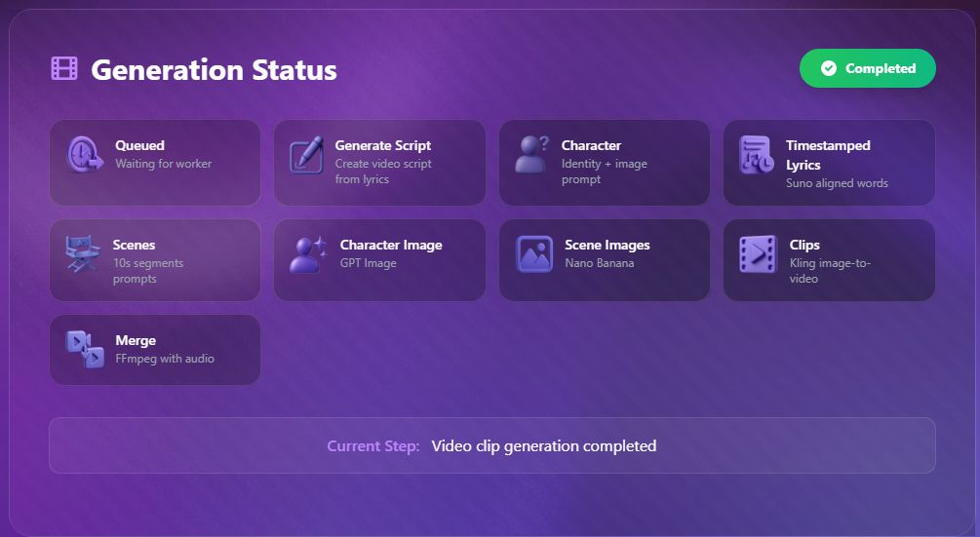Select the Merge step title
This screenshot has width=980, height=537.
(x=136, y=340)
